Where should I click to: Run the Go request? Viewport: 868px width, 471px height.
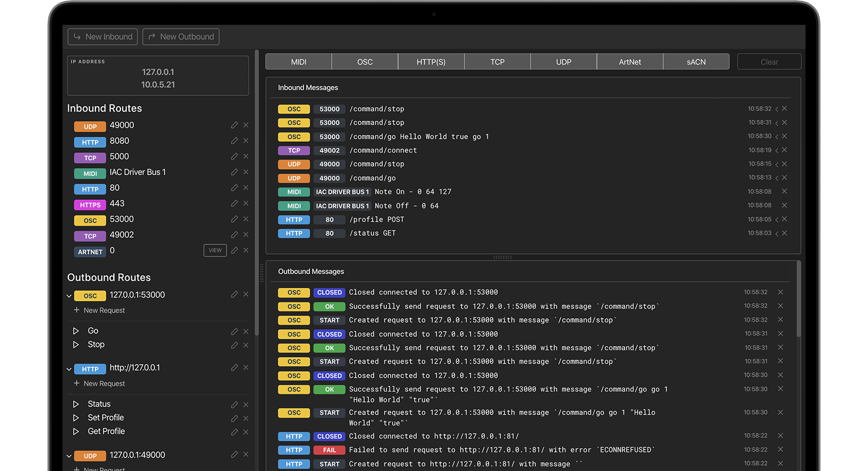click(x=76, y=331)
